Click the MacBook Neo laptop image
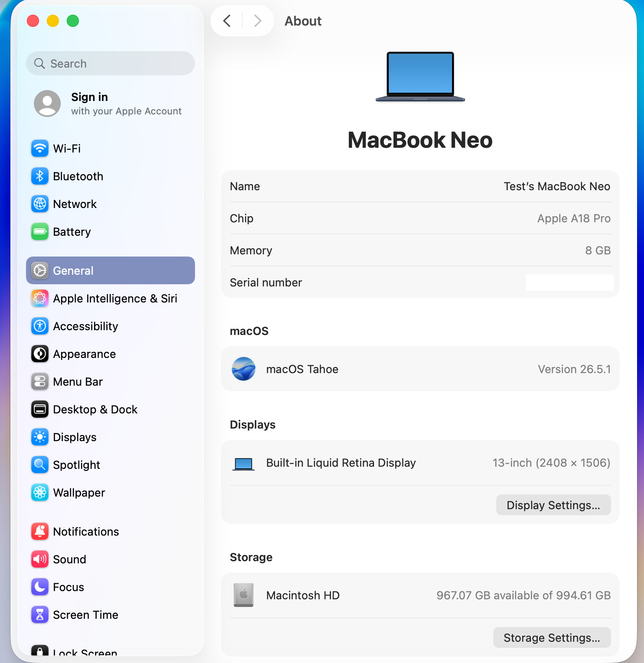 point(420,77)
